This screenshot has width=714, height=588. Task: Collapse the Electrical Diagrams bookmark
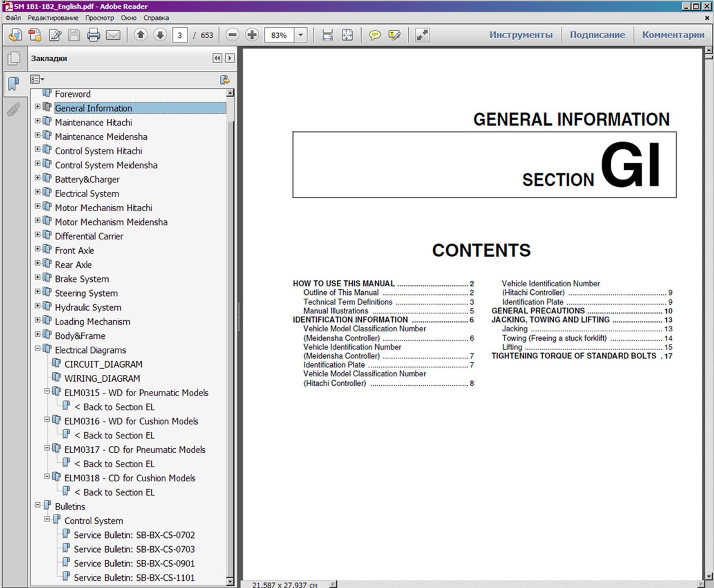(x=38, y=349)
